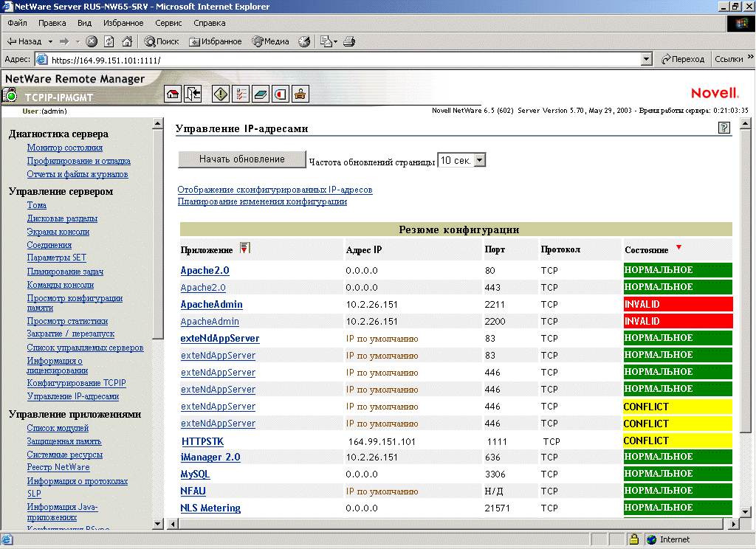Open Планирование изменения конфигурации link
This screenshot has height=549, width=756.
262,201
